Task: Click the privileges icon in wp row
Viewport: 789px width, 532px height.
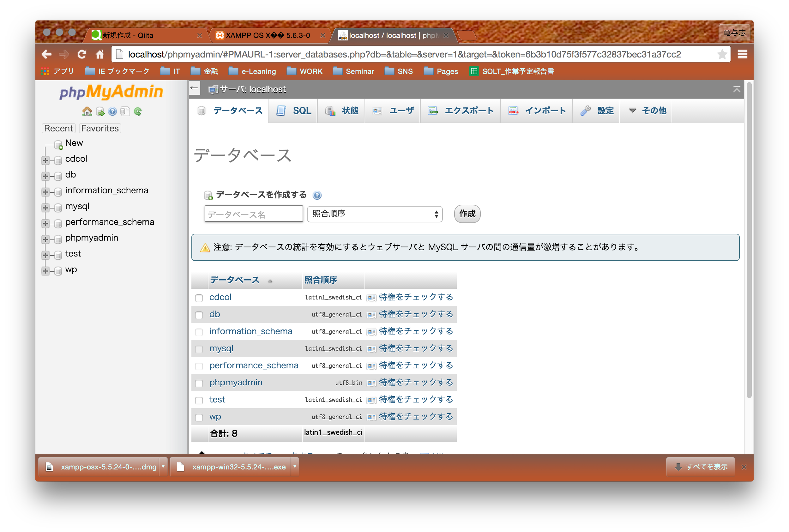Action: click(x=371, y=417)
